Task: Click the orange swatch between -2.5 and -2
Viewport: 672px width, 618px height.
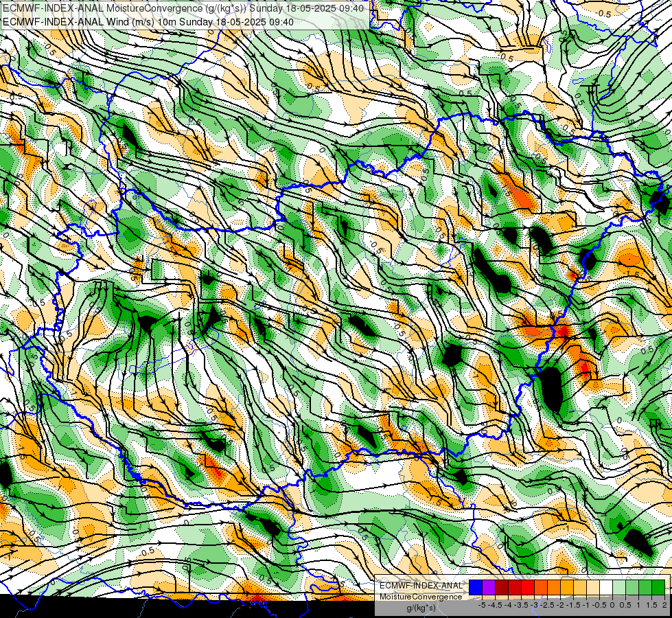Action: (x=554, y=587)
